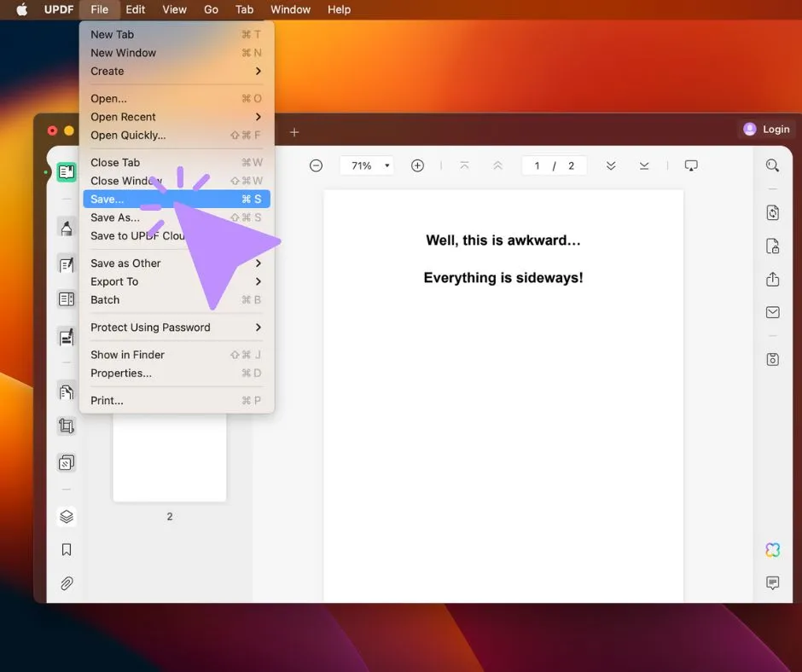Image resolution: width=802 pixels, height=672 pixels.
Task: Start slideshow presentation mode
Action: click(x=691, y=165)
